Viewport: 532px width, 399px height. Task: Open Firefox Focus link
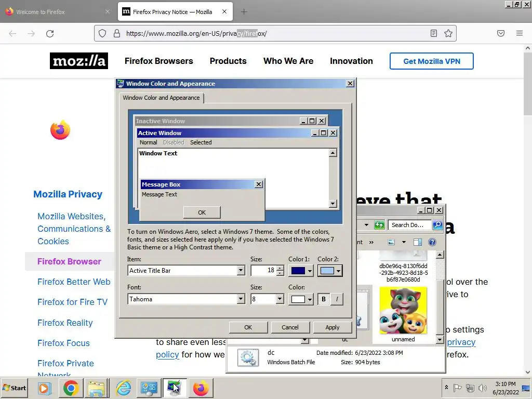click(63, 343)
